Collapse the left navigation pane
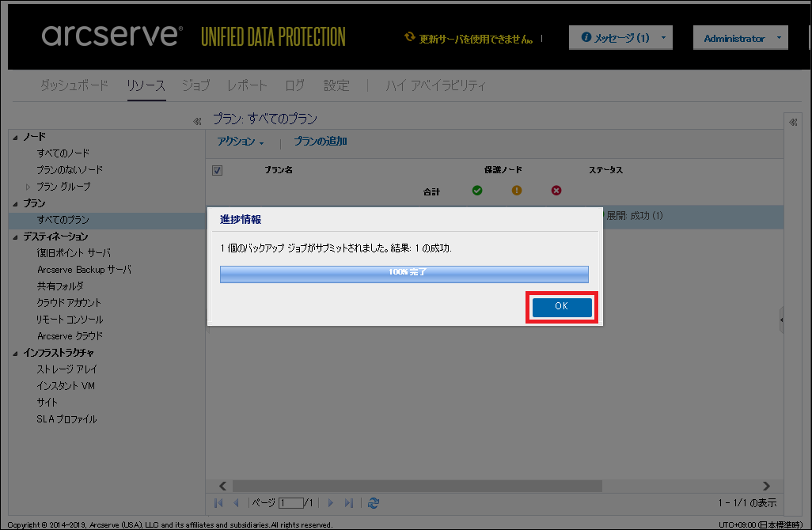 click(197, 121)
